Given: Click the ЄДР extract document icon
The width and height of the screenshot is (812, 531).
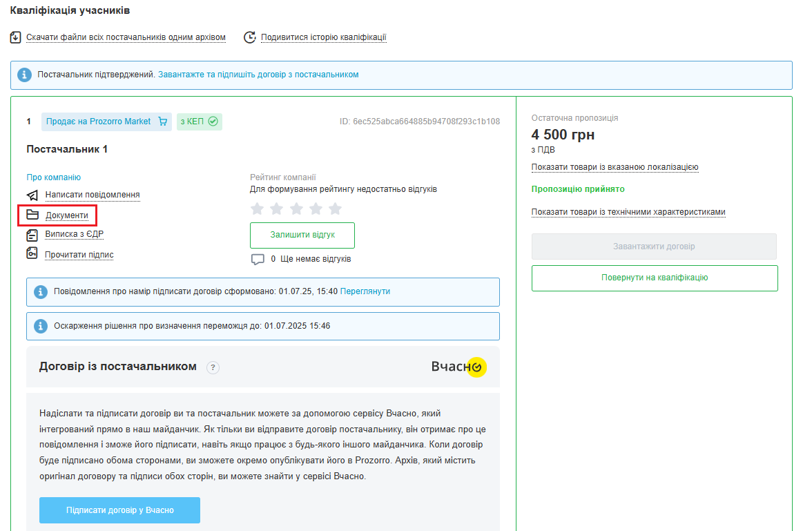Looking at the screenshot, I should coord(32,235).
